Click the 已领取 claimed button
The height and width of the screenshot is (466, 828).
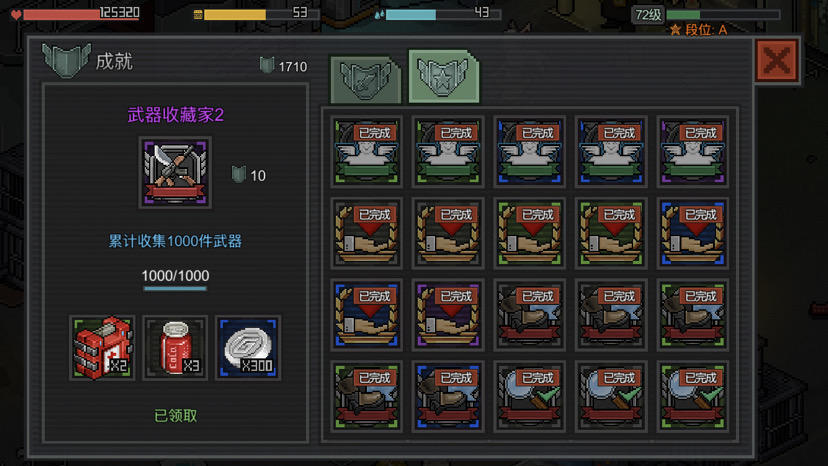click(x=175, y=416)
